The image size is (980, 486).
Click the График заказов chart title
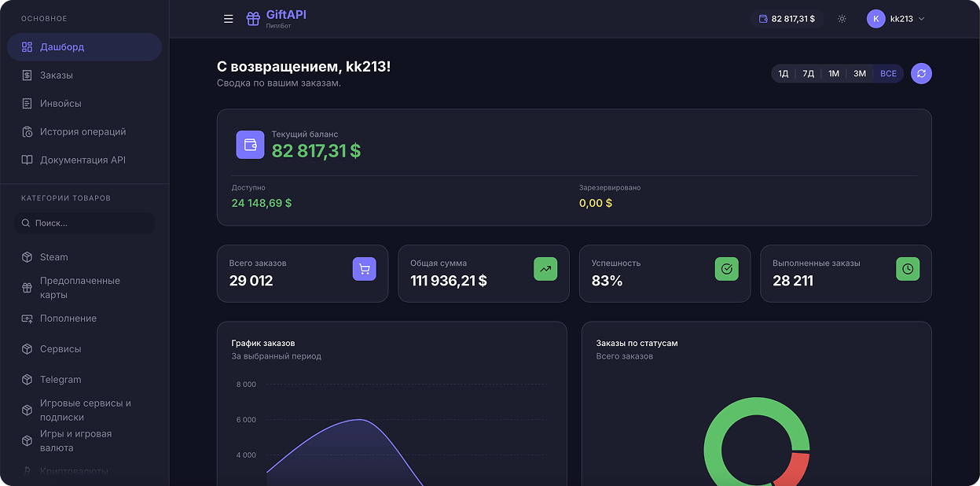click(263, 343)
